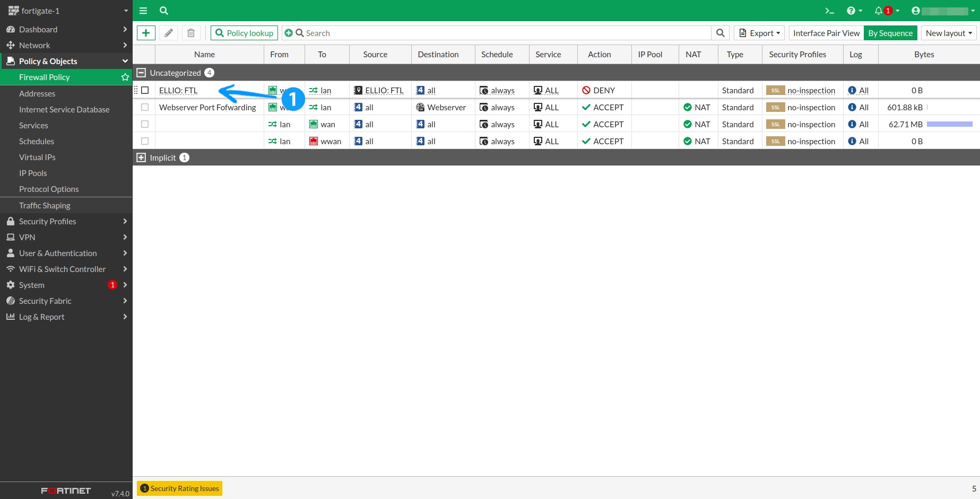Image resolution: width=980 pixels, height=499 pixels.
Task: Click the top bar search magnifier icon
Action: pos(164,11)
